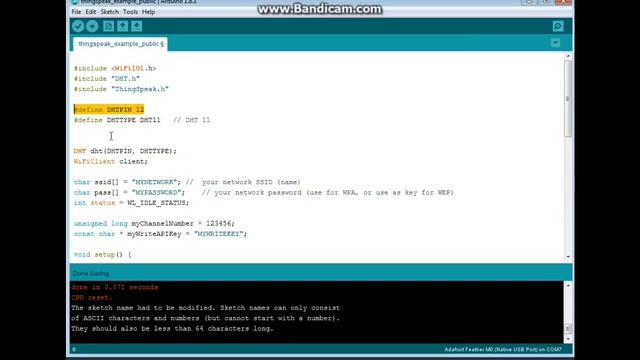Open the tab options dropdown arrow
Screen dimensions: 640x360
pos(556,43)
